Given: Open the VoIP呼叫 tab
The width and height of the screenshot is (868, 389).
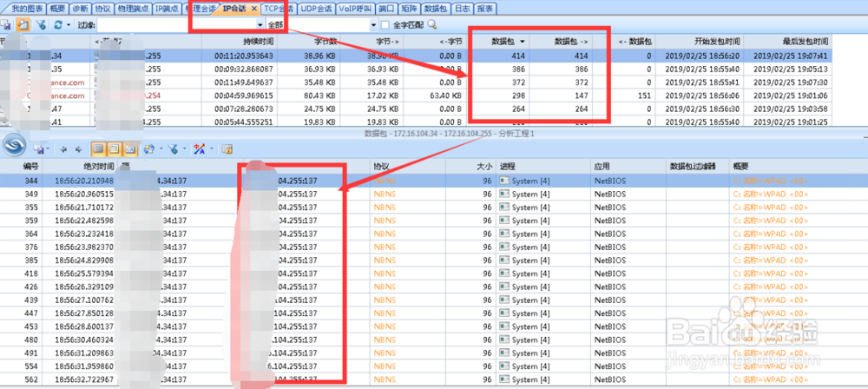Looking at the screenshot, I should (356, 9).
